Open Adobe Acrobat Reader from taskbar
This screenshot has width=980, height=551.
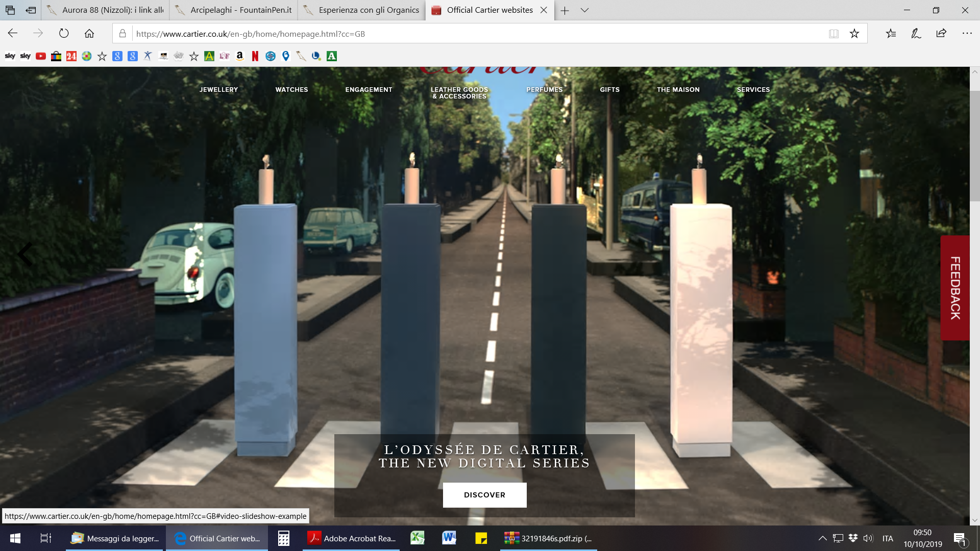(351, 538)
